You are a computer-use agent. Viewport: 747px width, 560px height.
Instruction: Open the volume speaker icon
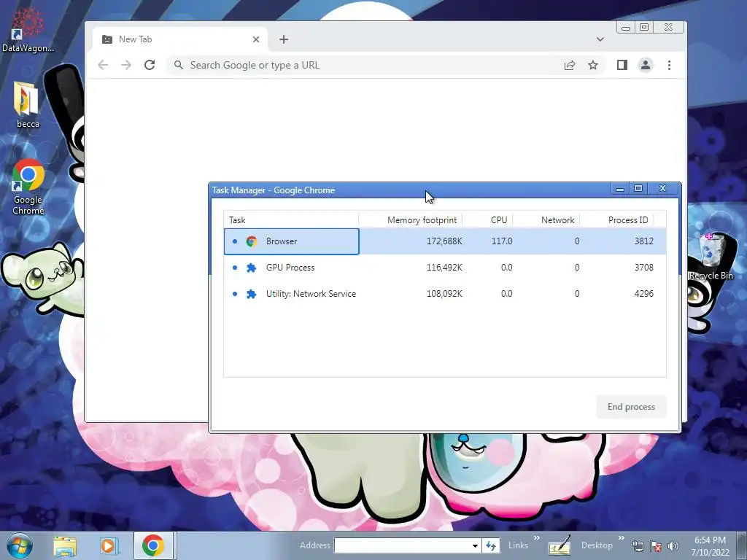(673, 546)
